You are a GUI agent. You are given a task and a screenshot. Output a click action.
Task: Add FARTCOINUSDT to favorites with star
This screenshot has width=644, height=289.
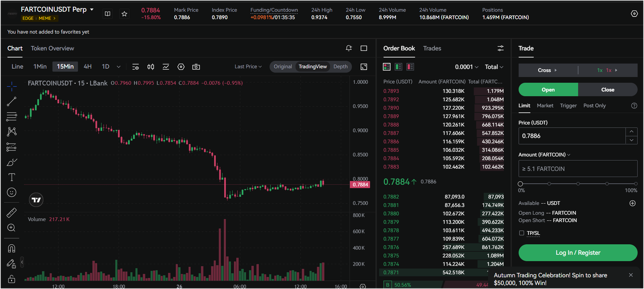[x=124, y=14]
